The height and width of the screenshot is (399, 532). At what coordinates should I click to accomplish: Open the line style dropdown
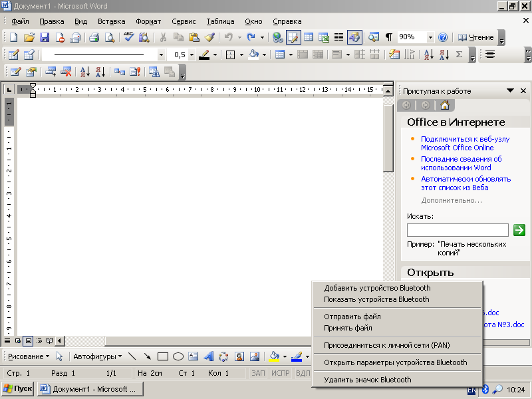click(x=161, y=55)
